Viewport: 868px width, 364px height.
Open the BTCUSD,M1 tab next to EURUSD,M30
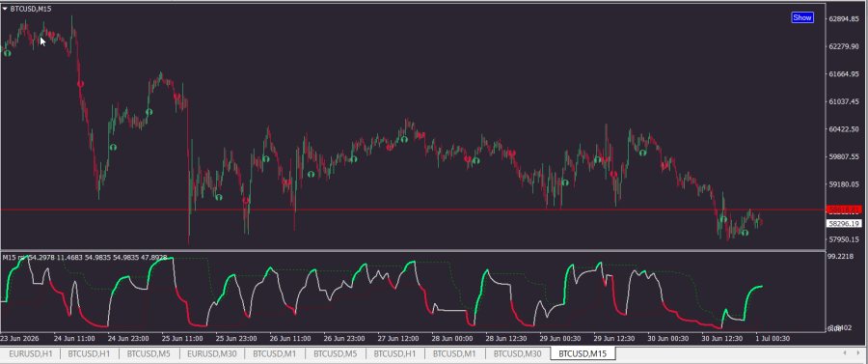coord(275,353)
